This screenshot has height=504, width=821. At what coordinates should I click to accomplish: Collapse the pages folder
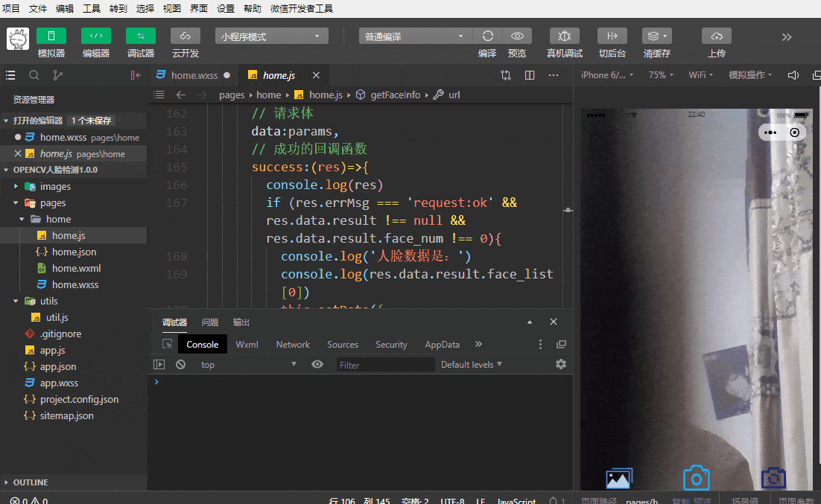(x=53, y=203)
